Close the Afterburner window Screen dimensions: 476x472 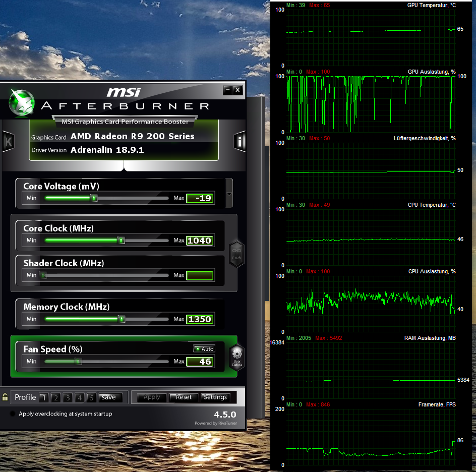237,90
